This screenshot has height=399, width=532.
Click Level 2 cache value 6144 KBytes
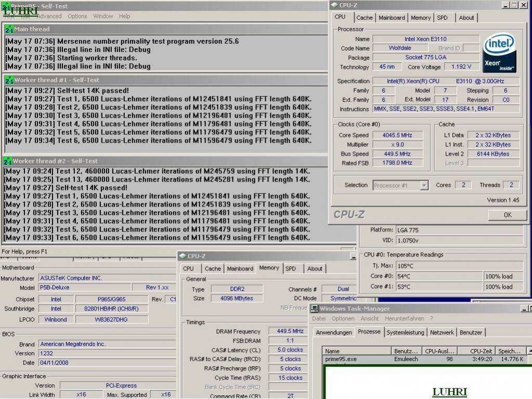coord(493,153)
